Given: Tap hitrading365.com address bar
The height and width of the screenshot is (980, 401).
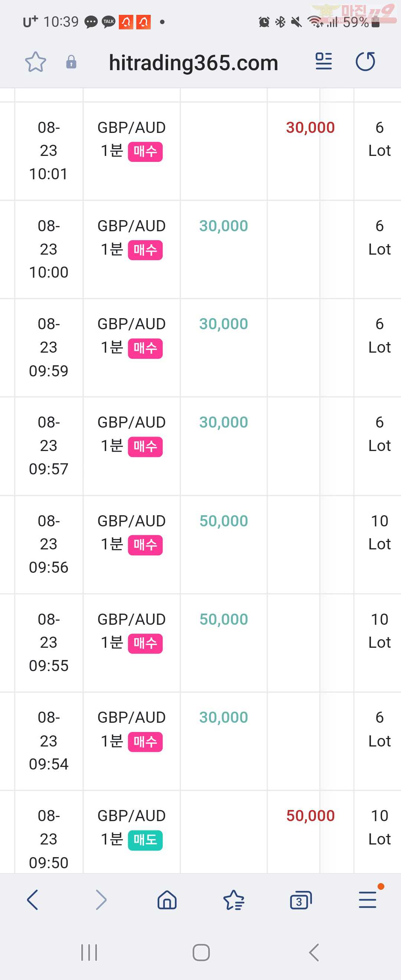Looking at the screenshot, I should [193, 62].
